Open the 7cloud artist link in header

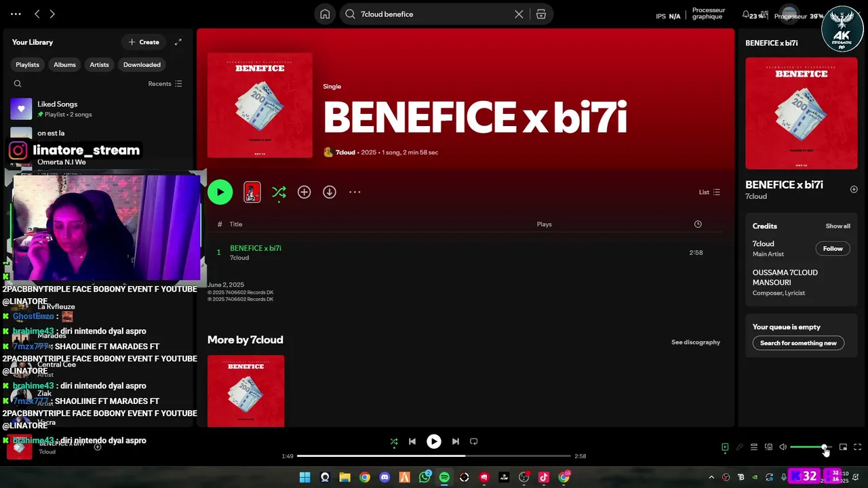[x=345, y=152]
